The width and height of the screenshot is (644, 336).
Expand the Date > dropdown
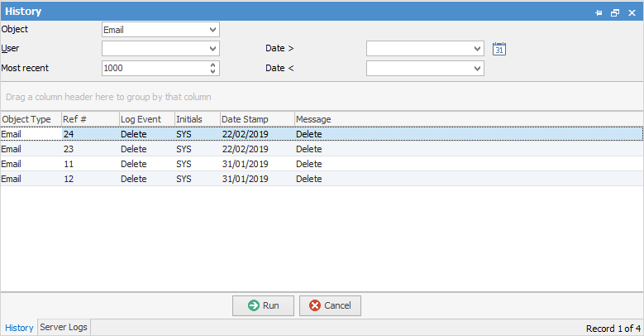click(x=477, y=49)
